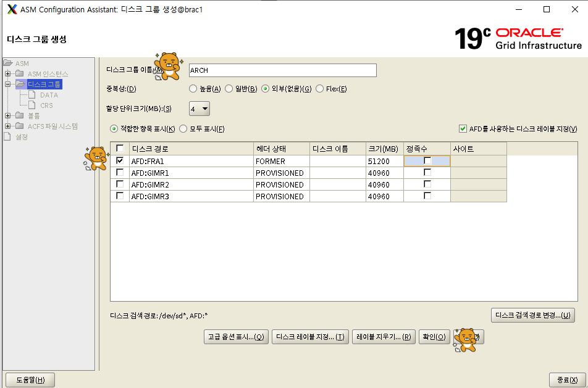
Task: Choose 외부(없음)(G) redundancy option
Action: point(265,89)
